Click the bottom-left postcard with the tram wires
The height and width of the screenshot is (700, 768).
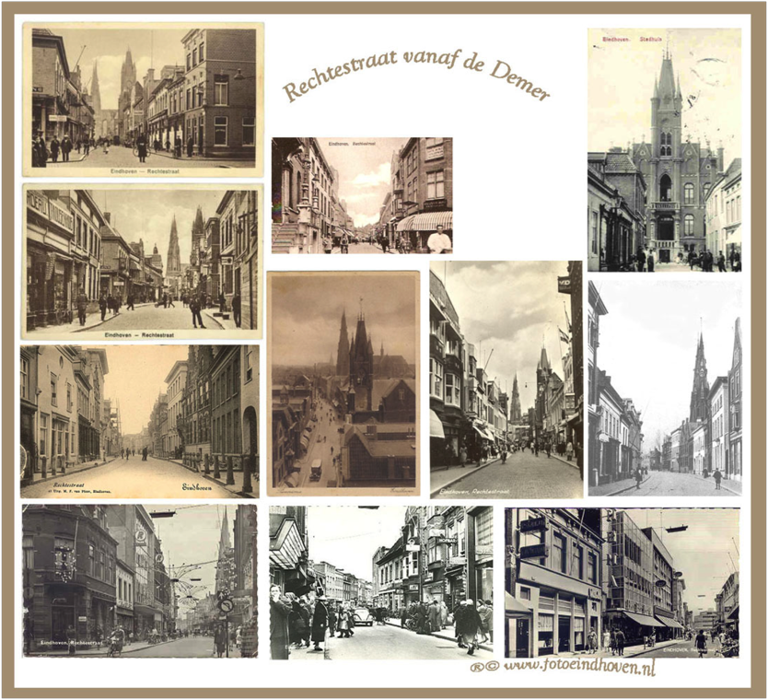pos(140,580)
